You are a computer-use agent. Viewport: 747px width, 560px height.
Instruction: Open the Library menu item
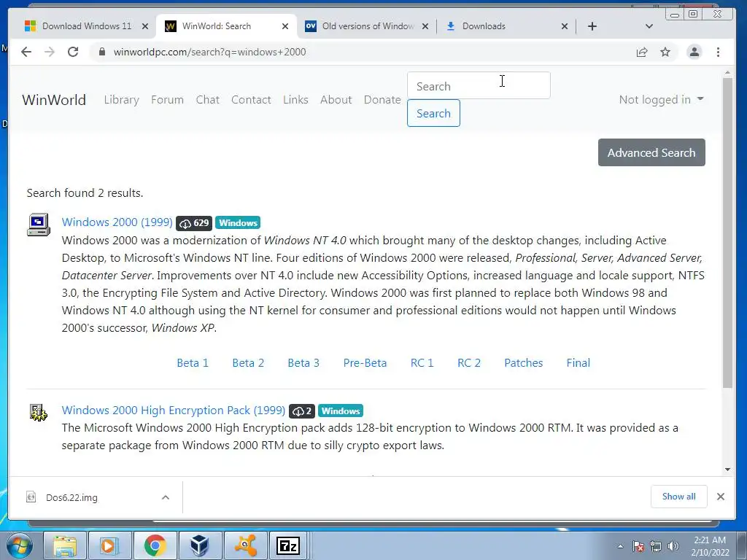(122, 99)
